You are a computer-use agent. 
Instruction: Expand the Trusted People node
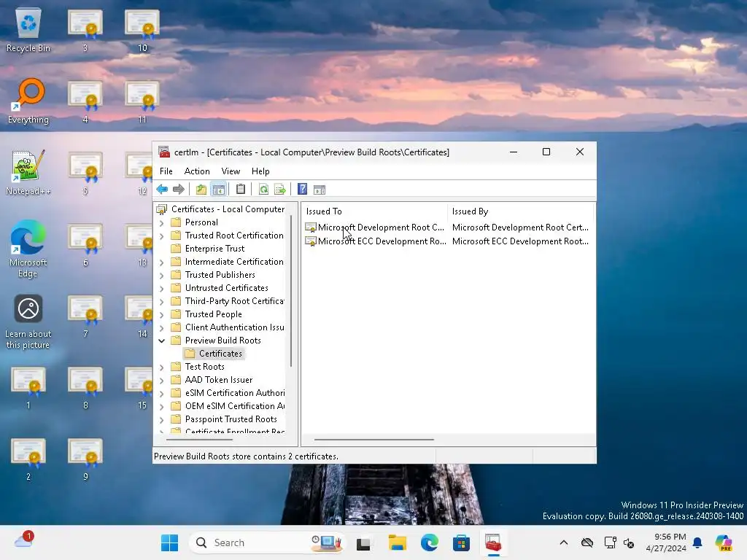[161, 315]
